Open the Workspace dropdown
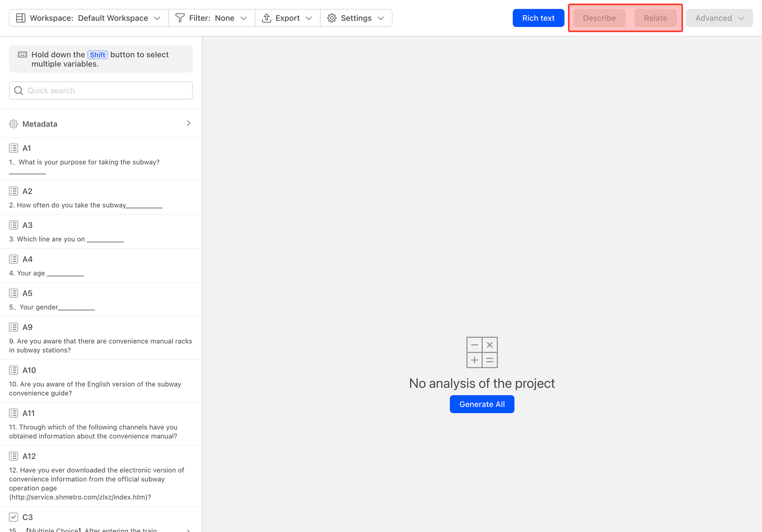762x532 pixels. 89,18
